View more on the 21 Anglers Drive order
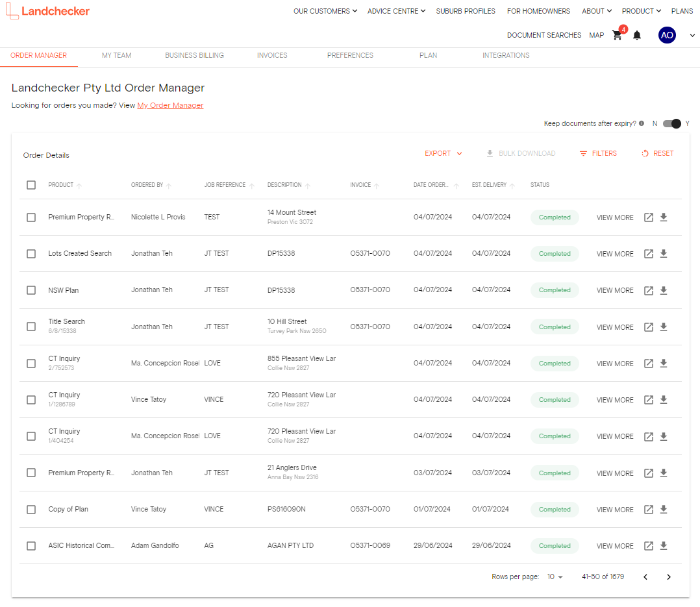700x607 pixels. click(615, 473)
